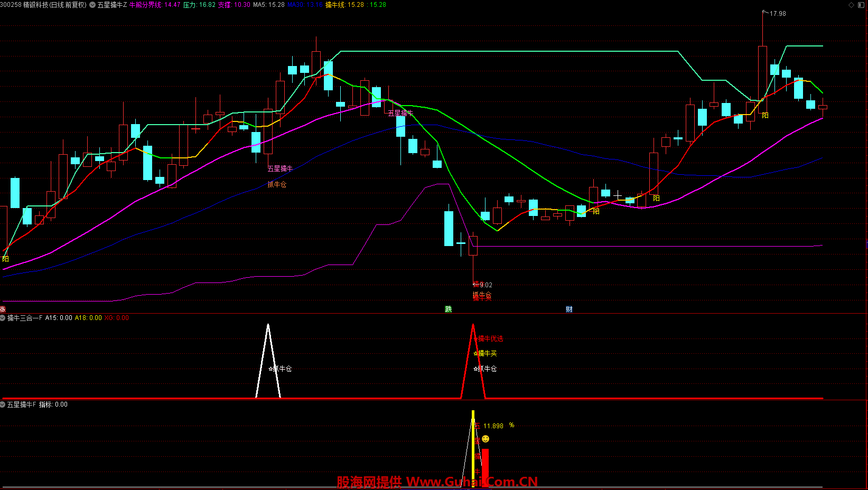Click the 11.898 % value label
868x490 pixels.
[x=499, y=426]
